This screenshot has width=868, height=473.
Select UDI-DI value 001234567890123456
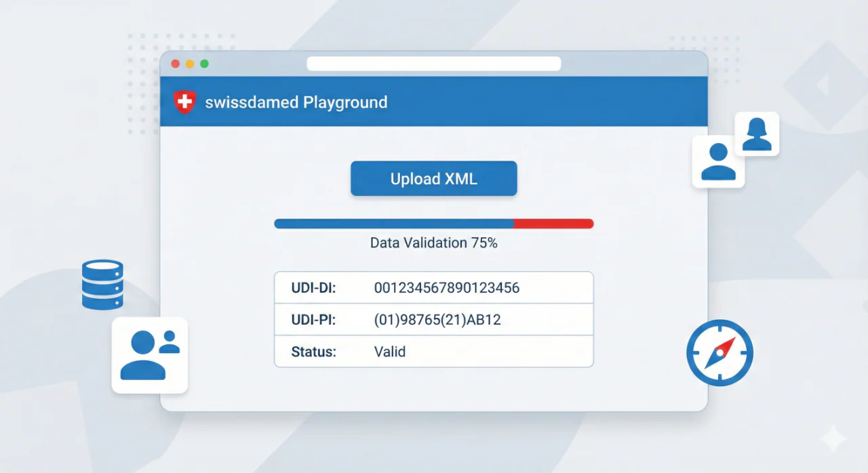[x=447, y=288]
